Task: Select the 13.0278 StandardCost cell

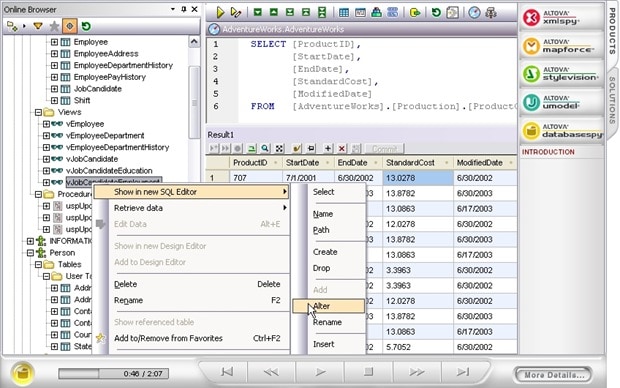Action: [418, 178]
